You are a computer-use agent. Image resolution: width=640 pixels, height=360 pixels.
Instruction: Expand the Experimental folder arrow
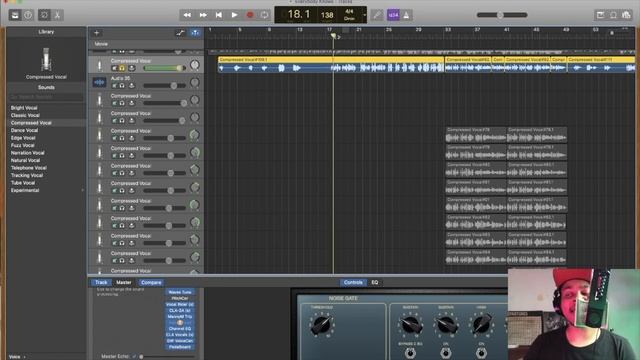tap(82, 190)
